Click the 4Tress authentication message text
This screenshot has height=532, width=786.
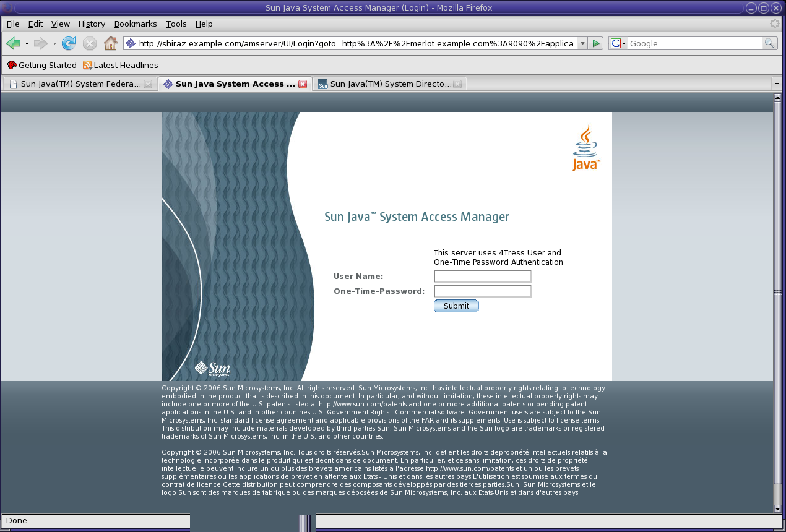[x=498, y=257]
